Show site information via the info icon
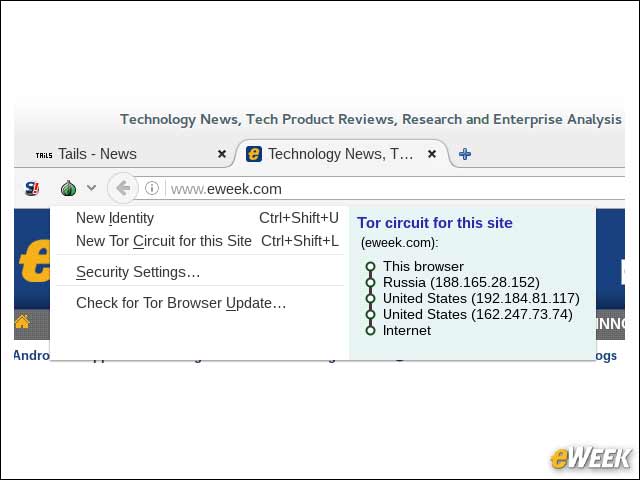This screenshot has width=640, height=480. pos(152,188)
